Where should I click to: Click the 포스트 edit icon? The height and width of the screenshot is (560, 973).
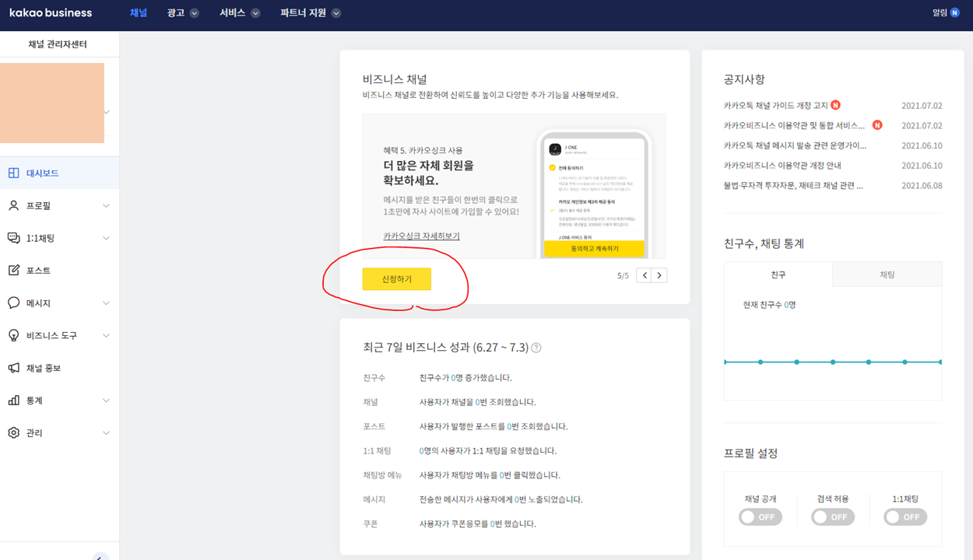coord(13,271)
